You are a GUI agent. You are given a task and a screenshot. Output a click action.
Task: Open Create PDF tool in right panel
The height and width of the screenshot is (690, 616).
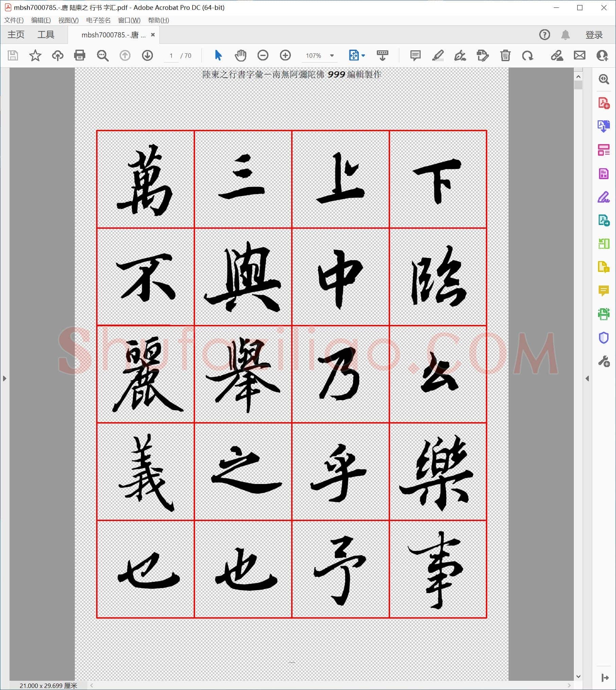tap(604, 103)
